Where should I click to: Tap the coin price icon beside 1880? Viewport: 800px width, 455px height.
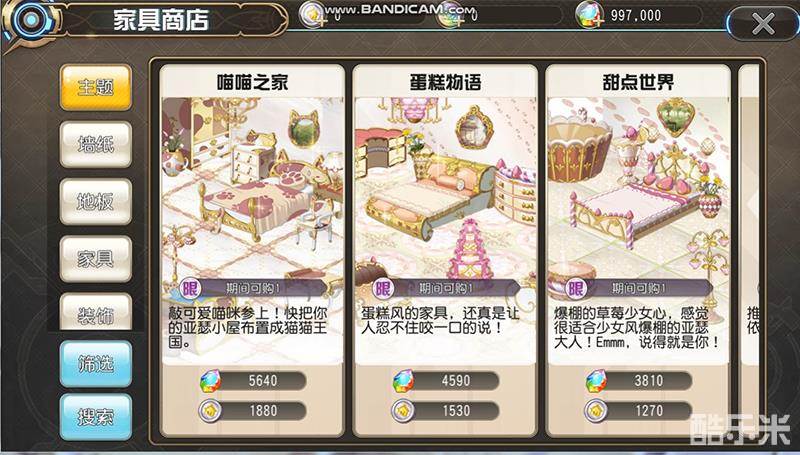pos(210,411)
